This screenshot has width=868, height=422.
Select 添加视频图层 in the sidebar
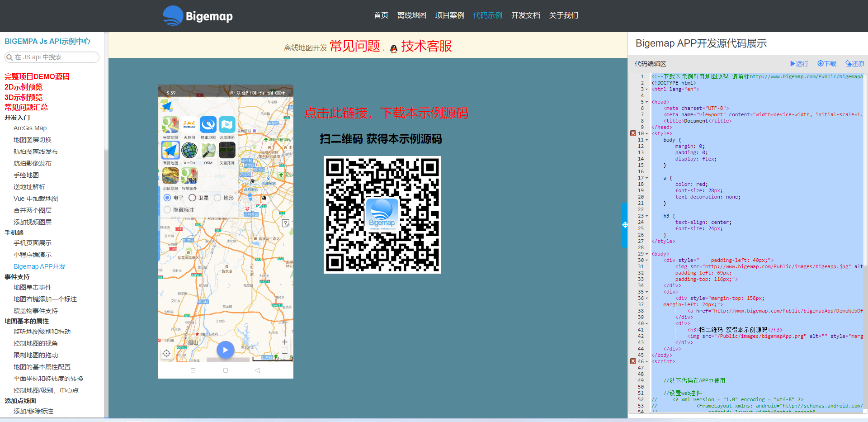coord(33,223)
